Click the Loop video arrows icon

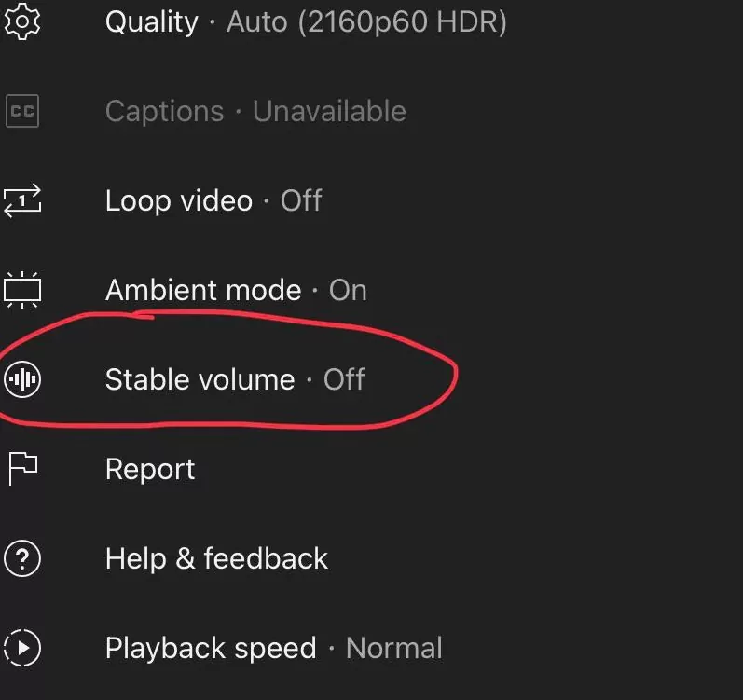[x=22, y=200]
